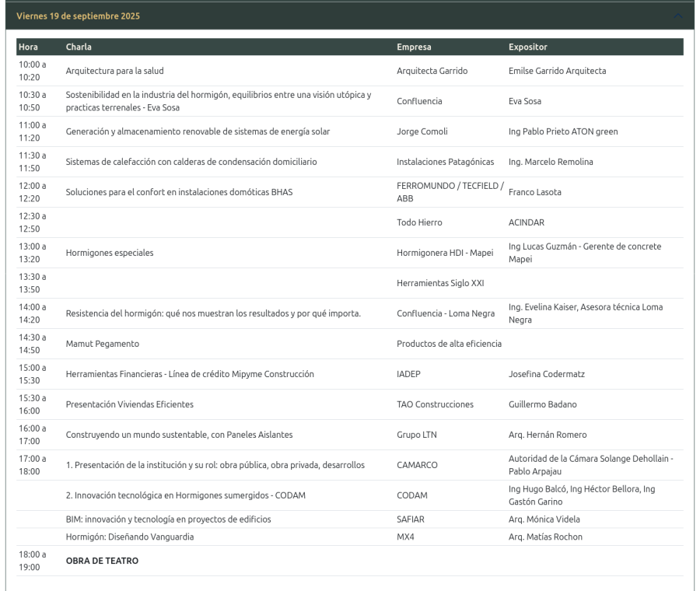Click the 'Empresa' column header
700x591 pixels.
(x=414, y=47)
